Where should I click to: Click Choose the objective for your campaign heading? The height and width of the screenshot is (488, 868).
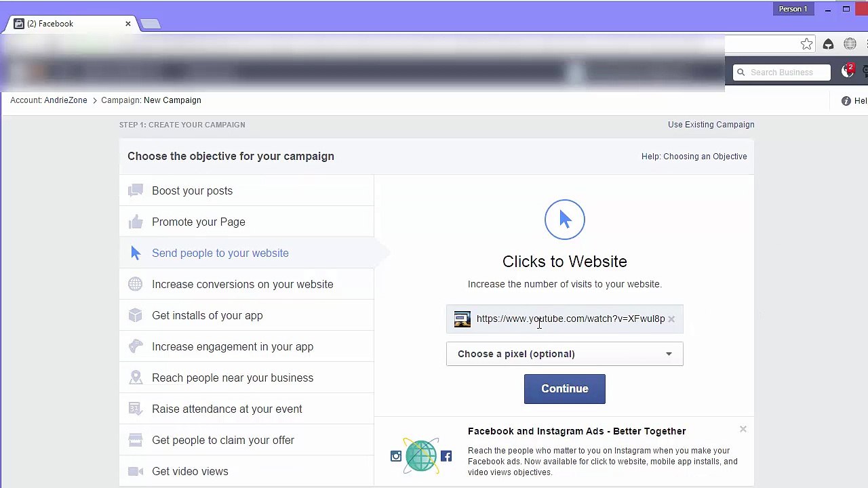231,157
